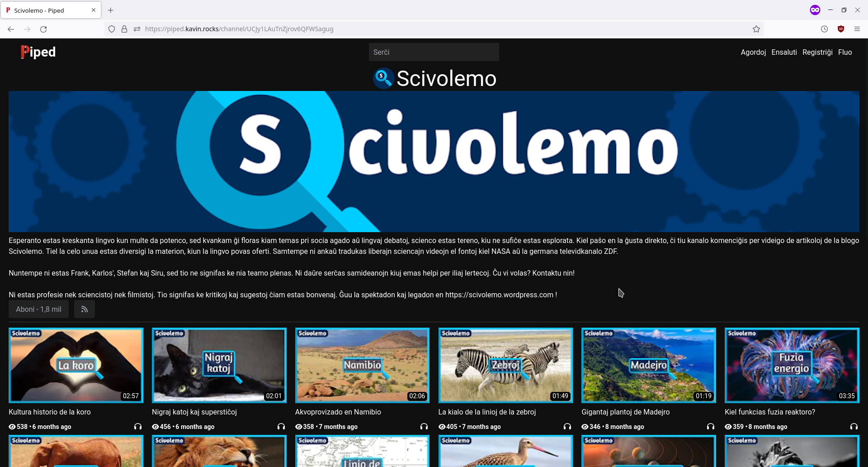Open the RSS feed icon button

coord(85,310)
